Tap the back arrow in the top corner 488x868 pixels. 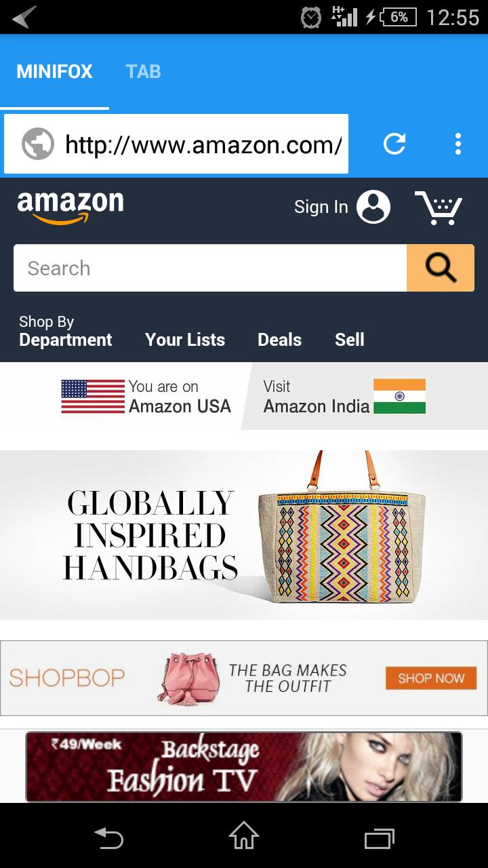tap(24, 17)
